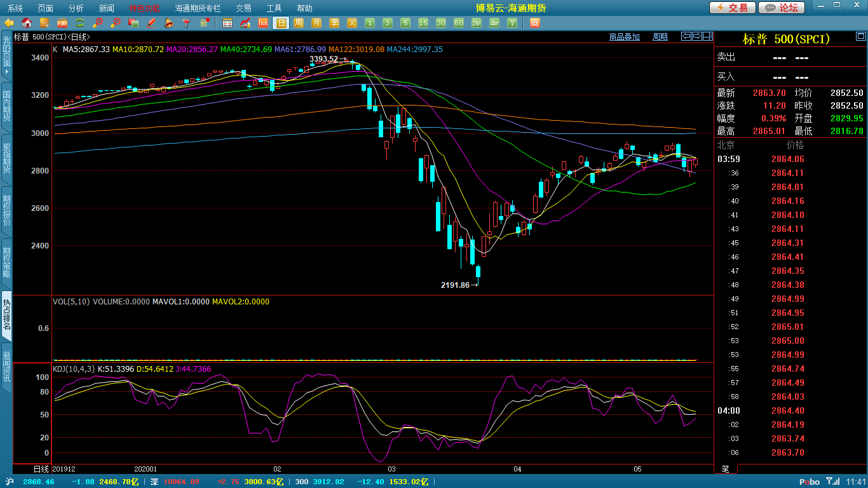This screenshot has width=868, height=488.
Task: Click the 周期 period link
Action: tap(660, 37)
